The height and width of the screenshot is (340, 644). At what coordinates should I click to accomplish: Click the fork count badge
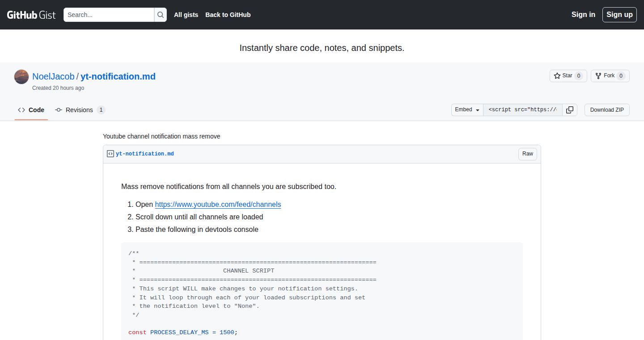[621, 76]
